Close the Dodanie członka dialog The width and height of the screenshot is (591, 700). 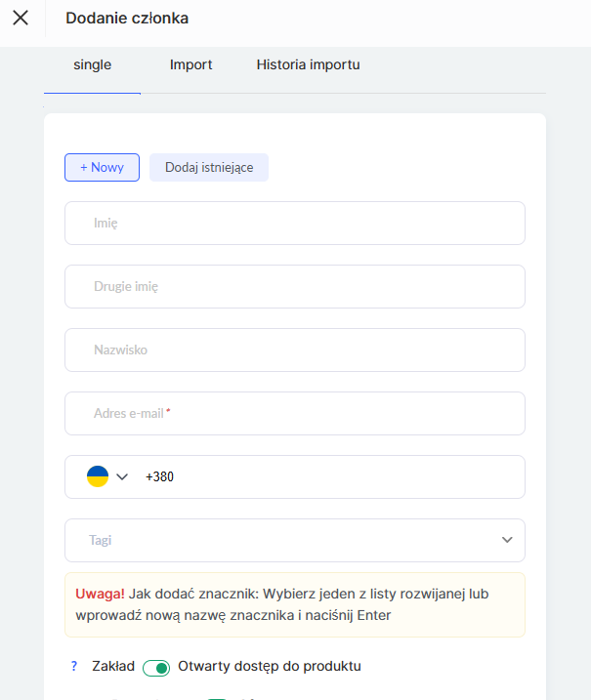(x=21, y=18)
